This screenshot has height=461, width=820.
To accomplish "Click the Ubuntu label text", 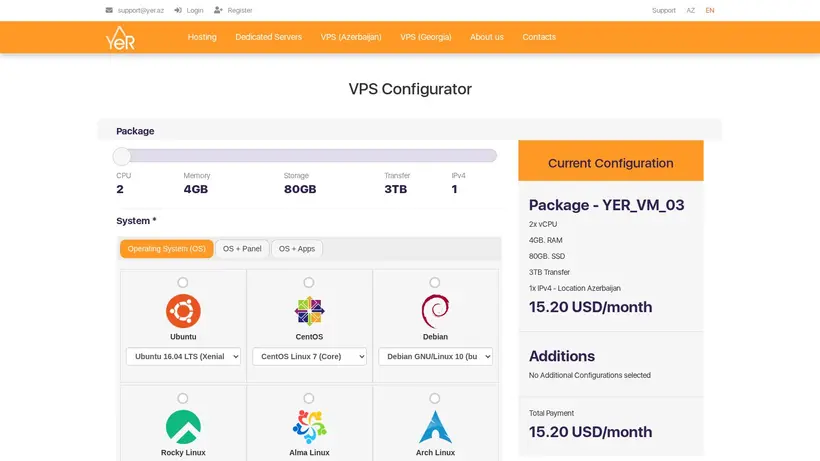I will [183, 337].
